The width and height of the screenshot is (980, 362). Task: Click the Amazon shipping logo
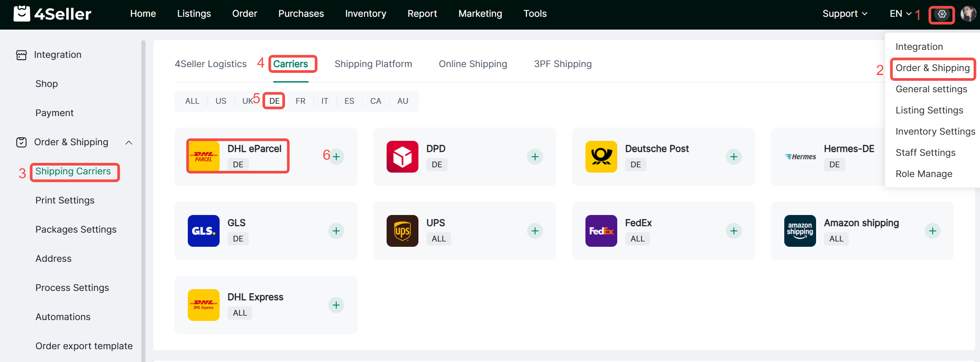[x=800, y=231]
